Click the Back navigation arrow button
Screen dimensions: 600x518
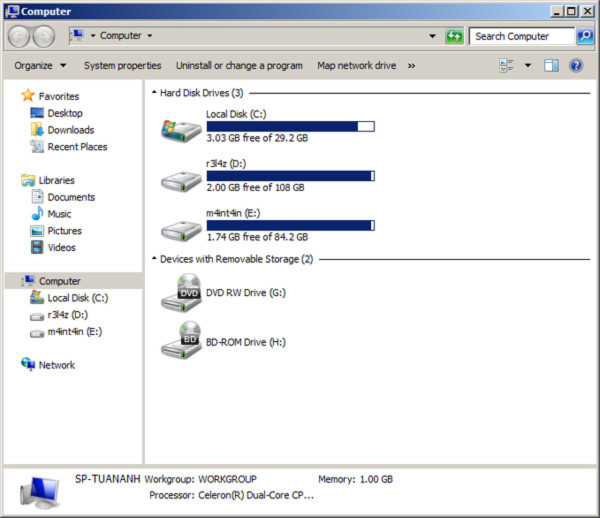click(x=18, y=37)
